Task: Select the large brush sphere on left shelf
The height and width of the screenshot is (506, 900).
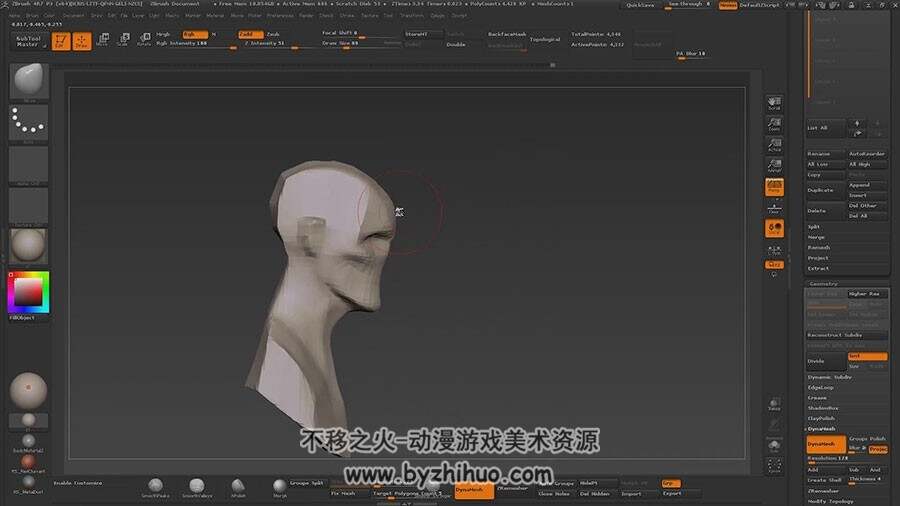Action: [29, 391]
